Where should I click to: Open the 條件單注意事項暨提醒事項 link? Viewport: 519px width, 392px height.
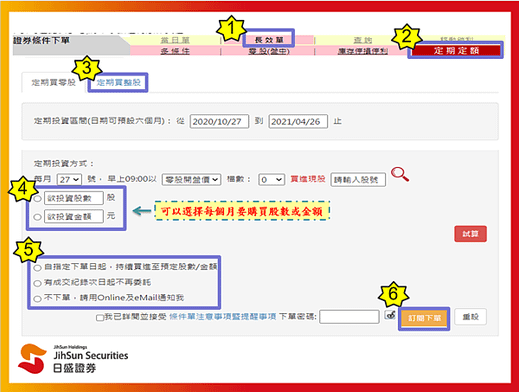click(223, 317)
